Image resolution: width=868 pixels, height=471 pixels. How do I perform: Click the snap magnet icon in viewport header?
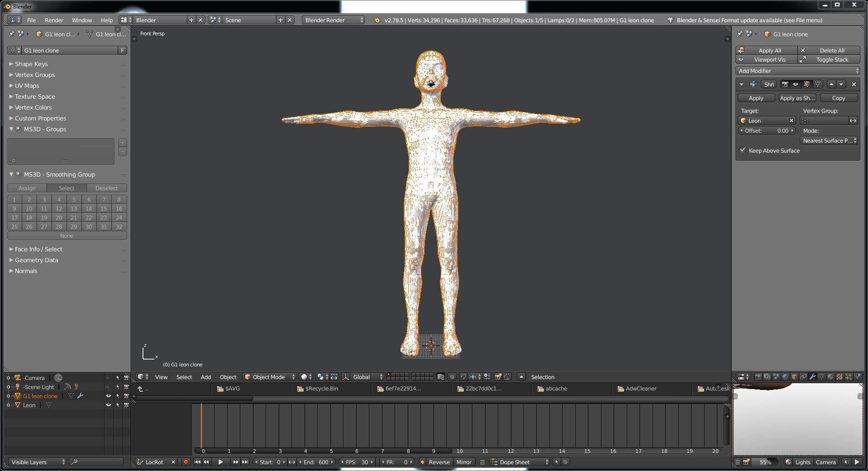point(463,377)
